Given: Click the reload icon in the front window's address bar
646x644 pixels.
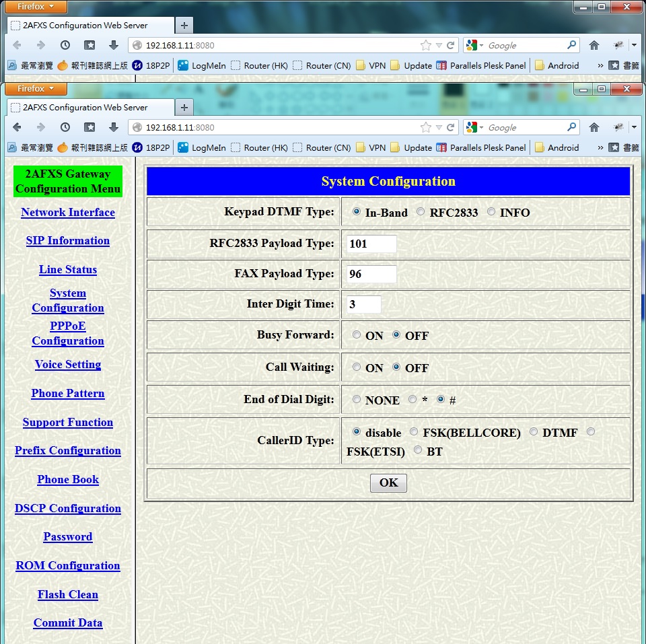Looking at the screenshot, I should pos(451,127).
